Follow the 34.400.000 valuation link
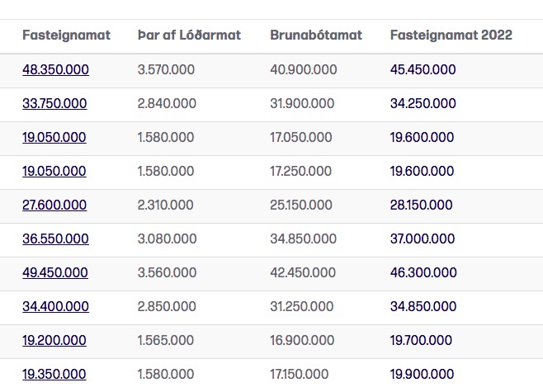Image resolution: width=543 pixels, height=392 pixels. (x=55, y=306)
